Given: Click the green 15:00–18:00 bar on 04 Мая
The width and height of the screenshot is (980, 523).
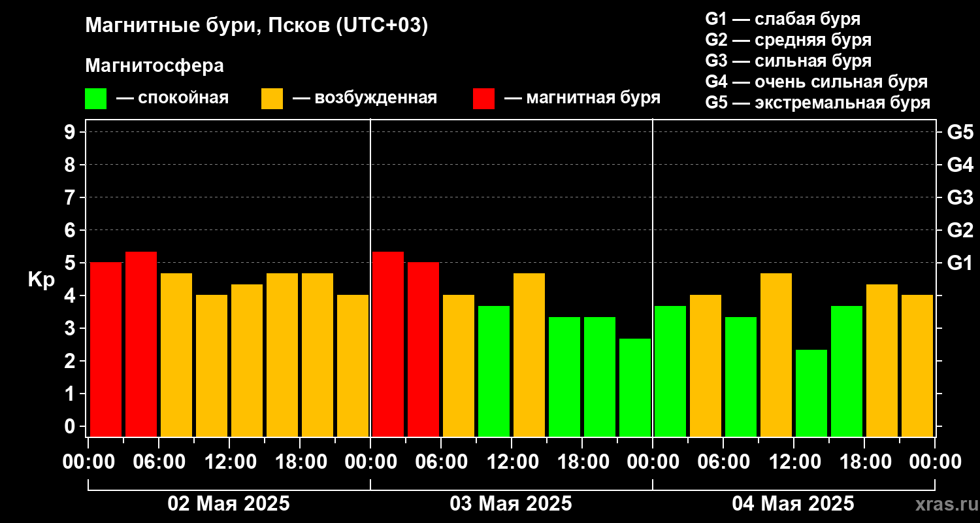Looking at the screenshot, I should (847, 371).
